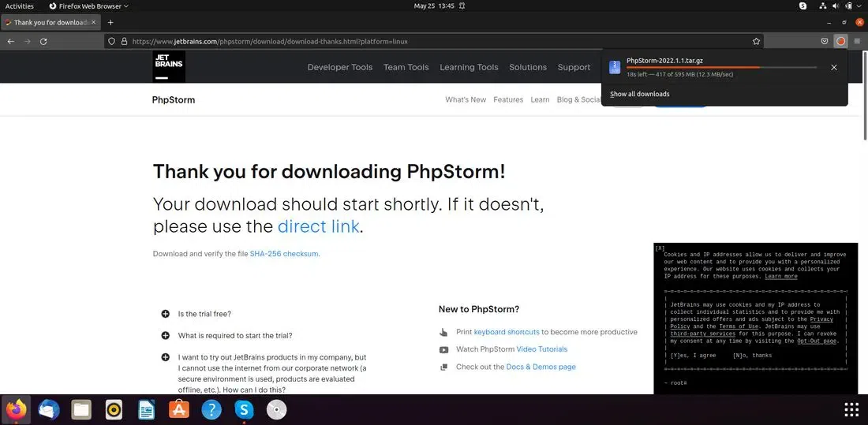Open Activities overview
This screenshot has height=425, width=868.
(20, 6)
